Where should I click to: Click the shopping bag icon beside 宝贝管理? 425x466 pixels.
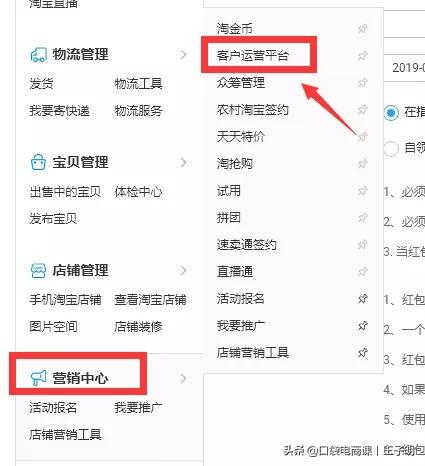pyautogui.click(x=38, y=163)
